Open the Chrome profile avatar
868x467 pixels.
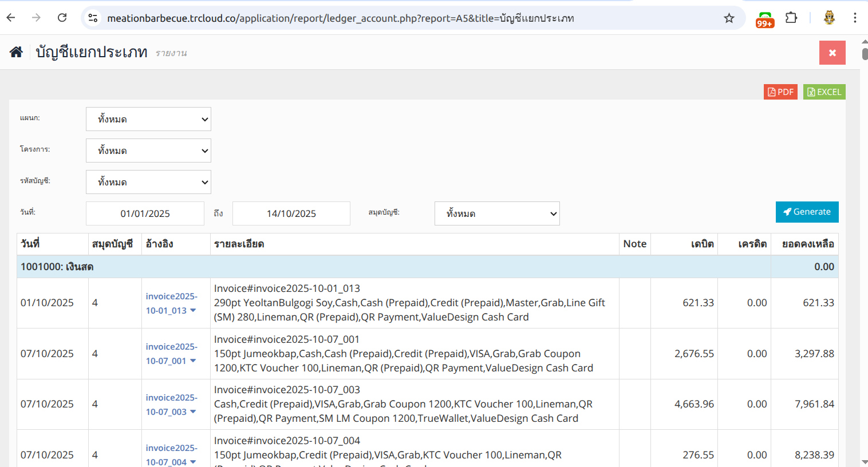click(x=829, y=18)
